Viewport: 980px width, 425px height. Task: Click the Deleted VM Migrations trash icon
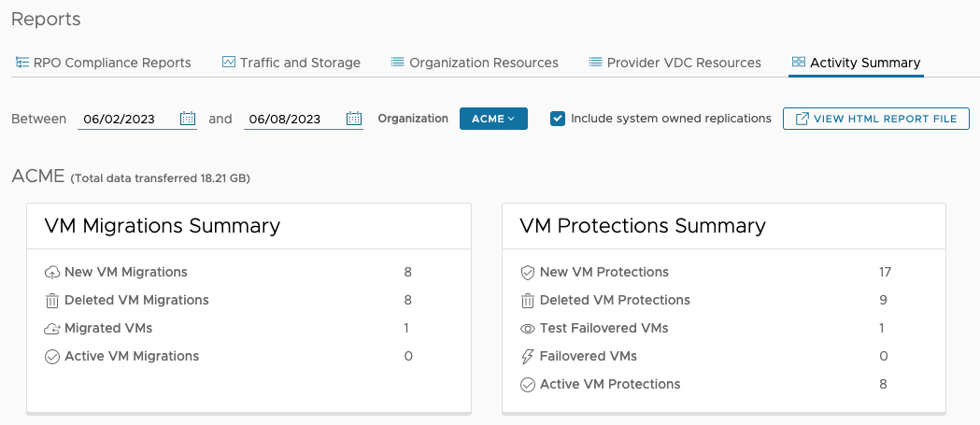tap(52, 301)
